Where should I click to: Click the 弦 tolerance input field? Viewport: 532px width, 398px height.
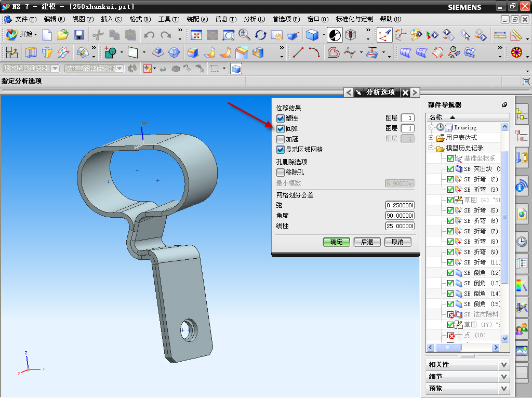click(400, 205)
